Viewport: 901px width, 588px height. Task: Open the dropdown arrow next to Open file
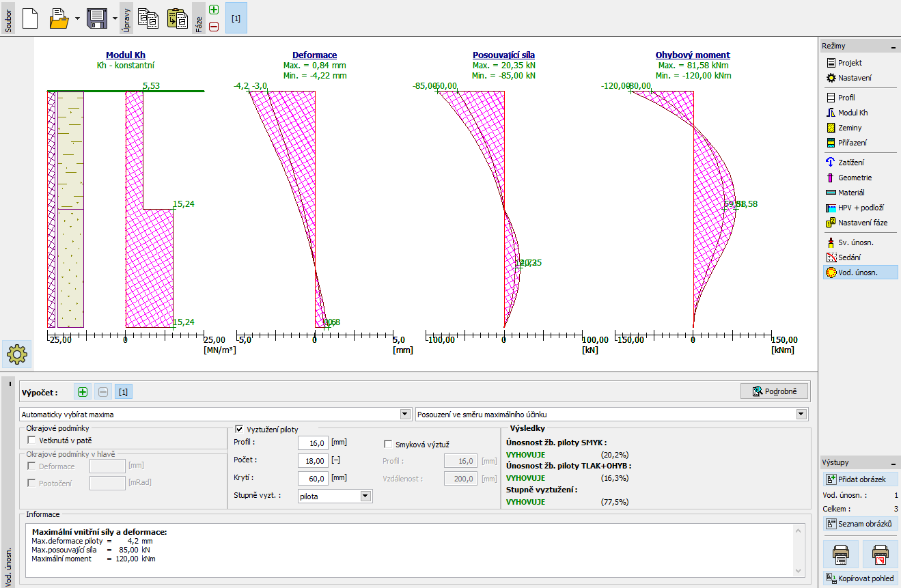pos(77,18)
